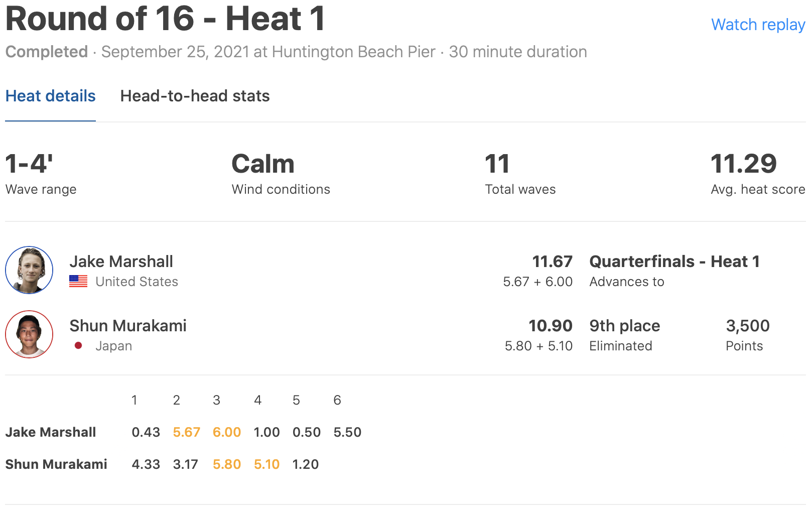Select Shun Murakami's 5.10 wave score
Image resolution: width=812 pixels, height=512 pixels.
coord(266,464)
